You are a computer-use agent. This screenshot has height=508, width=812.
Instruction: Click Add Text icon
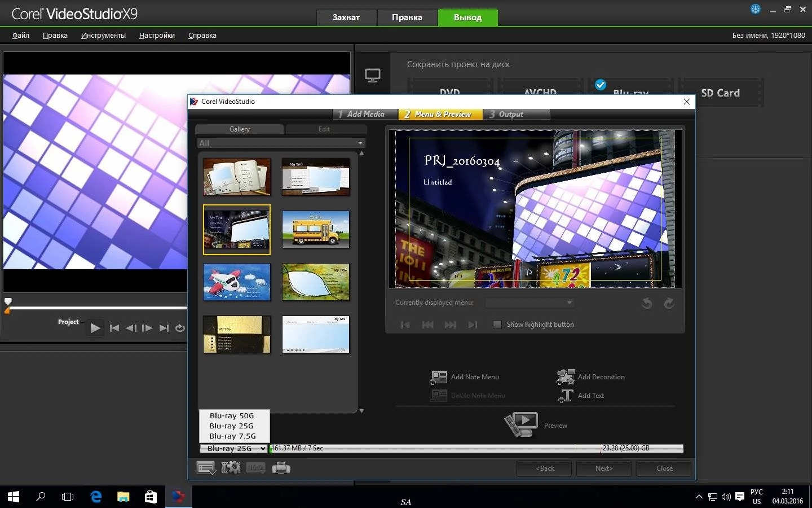pos(566,396)
